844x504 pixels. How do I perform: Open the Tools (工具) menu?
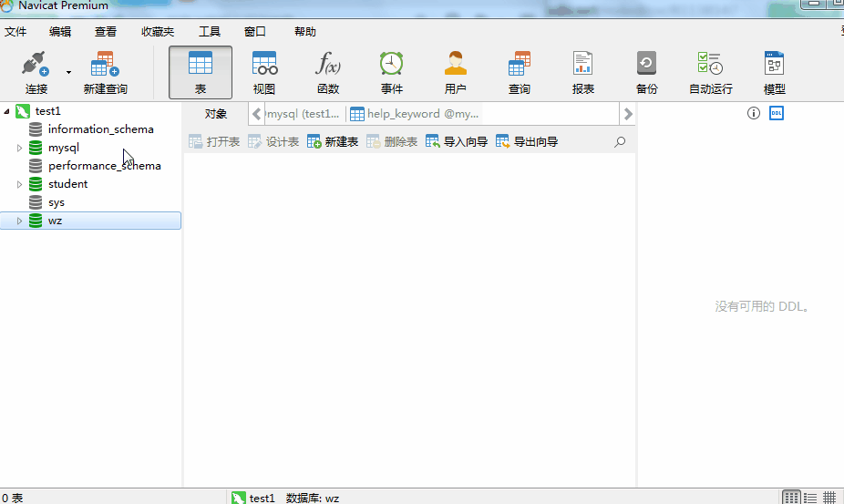point(210,32)
